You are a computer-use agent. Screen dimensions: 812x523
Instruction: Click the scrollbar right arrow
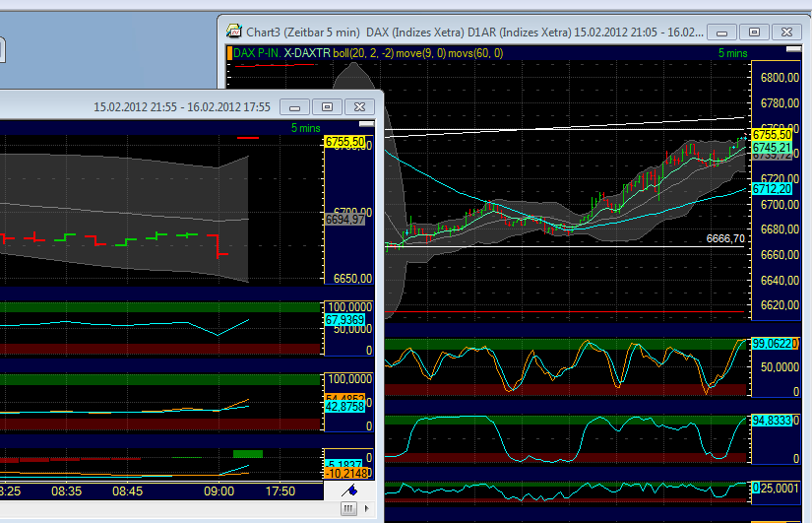click(x=366, y=509)
